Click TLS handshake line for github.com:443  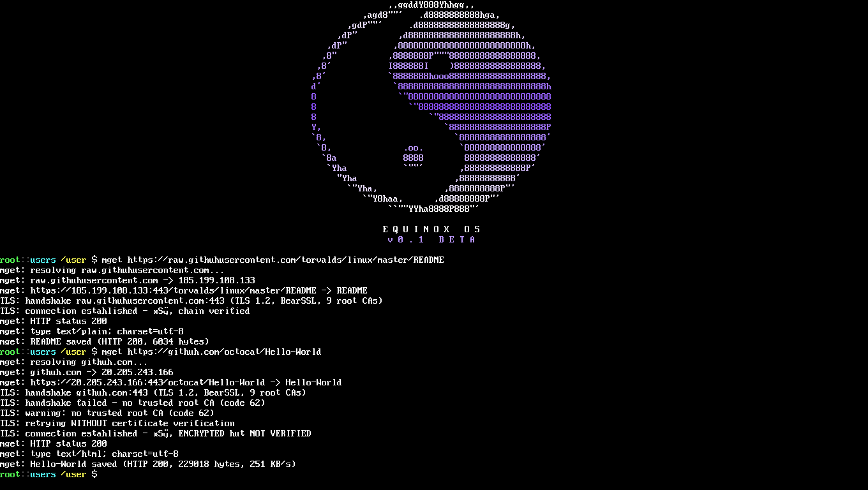coord(153,392)
